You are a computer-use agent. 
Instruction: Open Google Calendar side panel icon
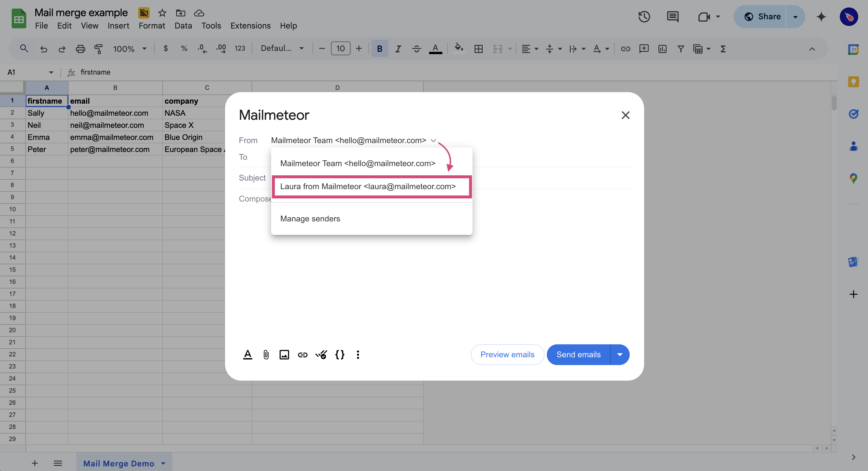click(x=853, y=49)
